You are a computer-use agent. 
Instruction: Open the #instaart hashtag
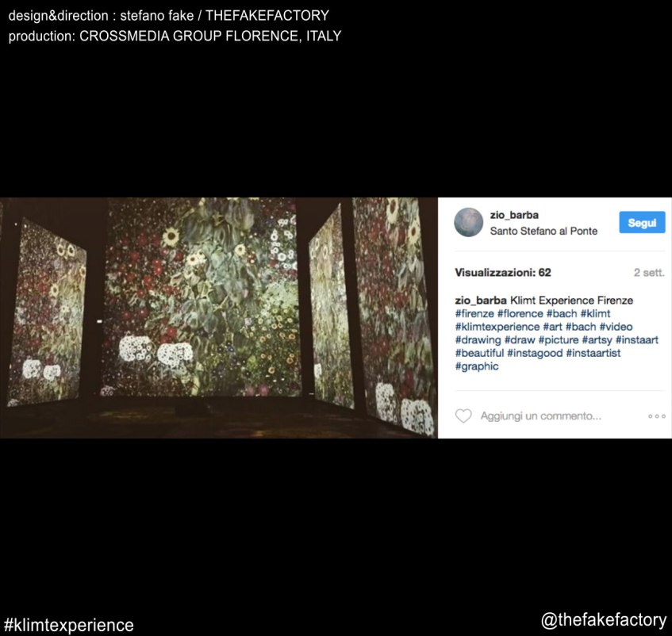coord(637,340)
